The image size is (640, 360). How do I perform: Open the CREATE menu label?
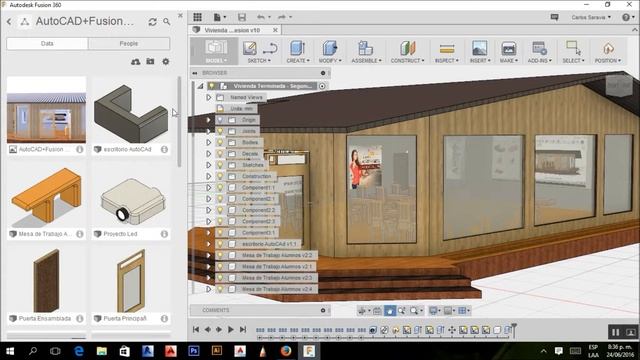point(298,60)
